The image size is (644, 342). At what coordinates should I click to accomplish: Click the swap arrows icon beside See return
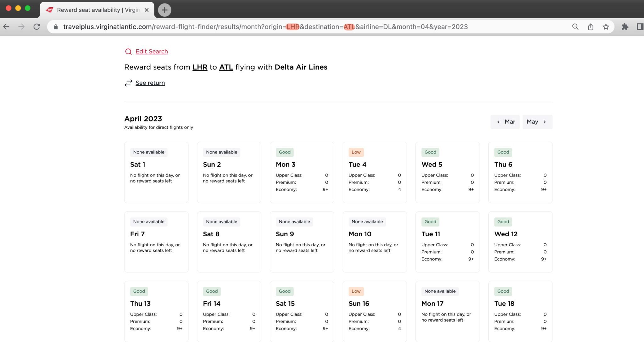tap(128, 83)
